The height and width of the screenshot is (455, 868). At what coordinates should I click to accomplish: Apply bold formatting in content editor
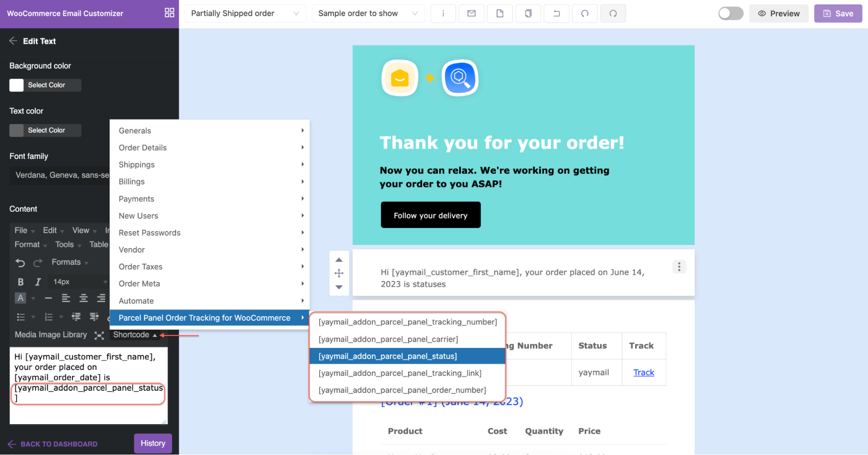20,282
